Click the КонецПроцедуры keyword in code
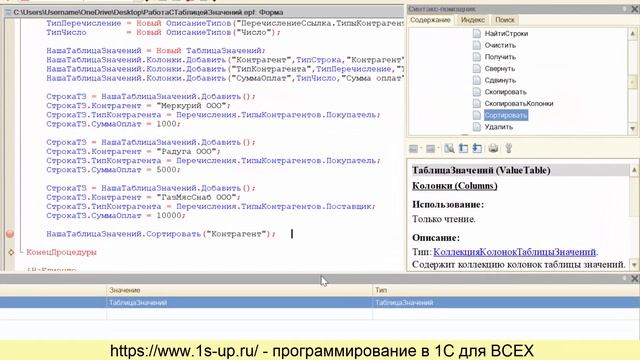This screenshot has height=360, width=640. 62,252
